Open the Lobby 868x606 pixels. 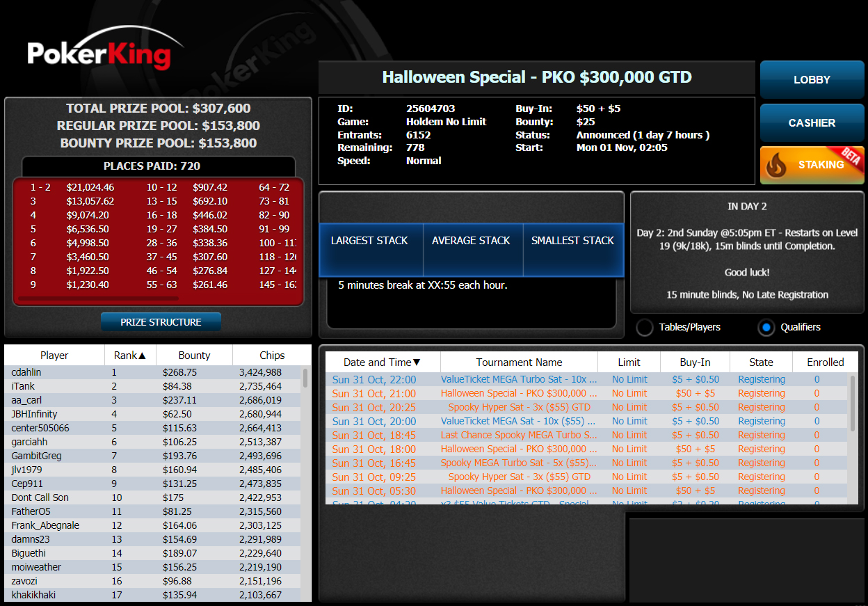(812, 80)
